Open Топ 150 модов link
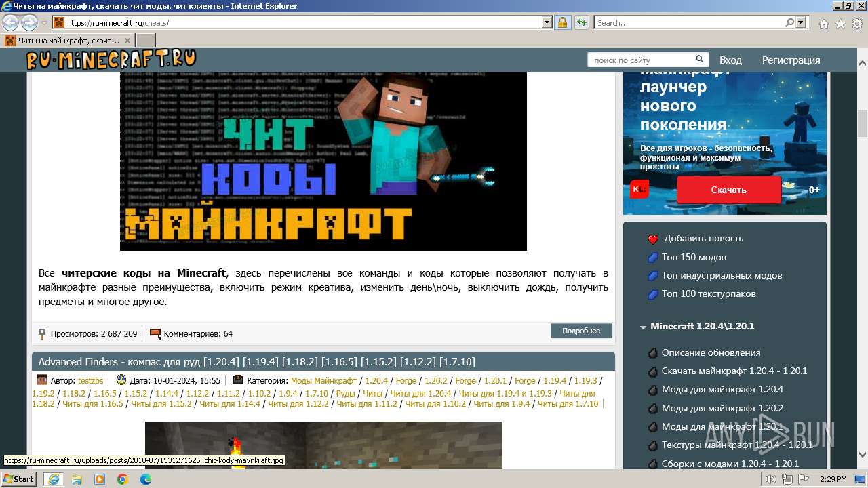This screenshot has width=868, height=488. click(x=694, y=258)
